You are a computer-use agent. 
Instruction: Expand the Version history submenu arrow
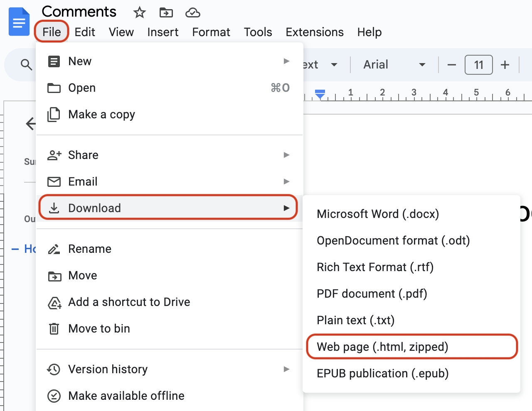point(286,369)
